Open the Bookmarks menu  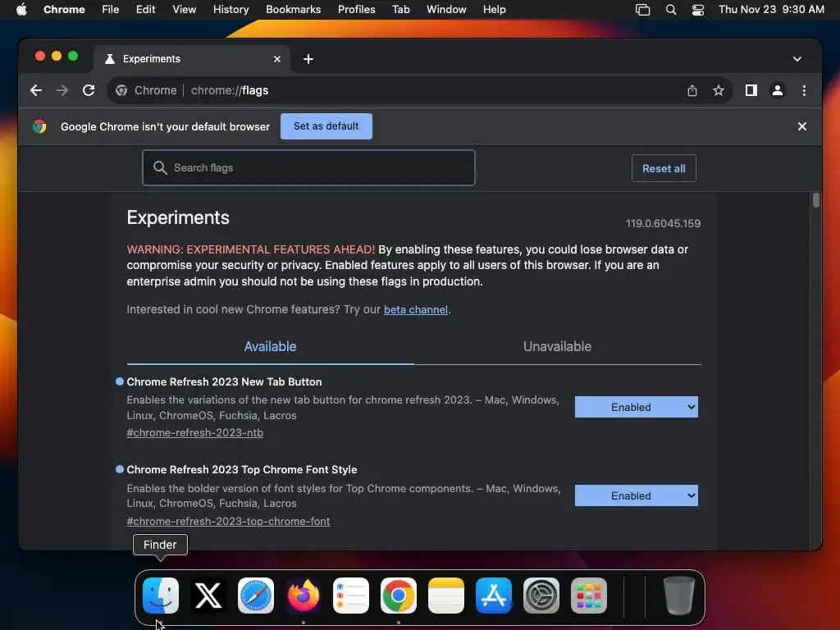(x=293, y=10)
